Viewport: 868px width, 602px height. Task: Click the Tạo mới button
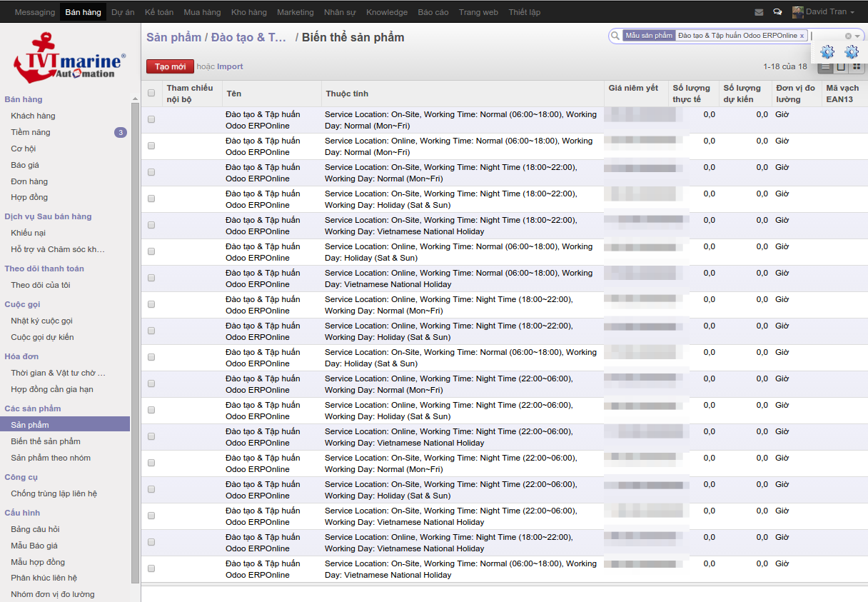(x=170, y=66)
